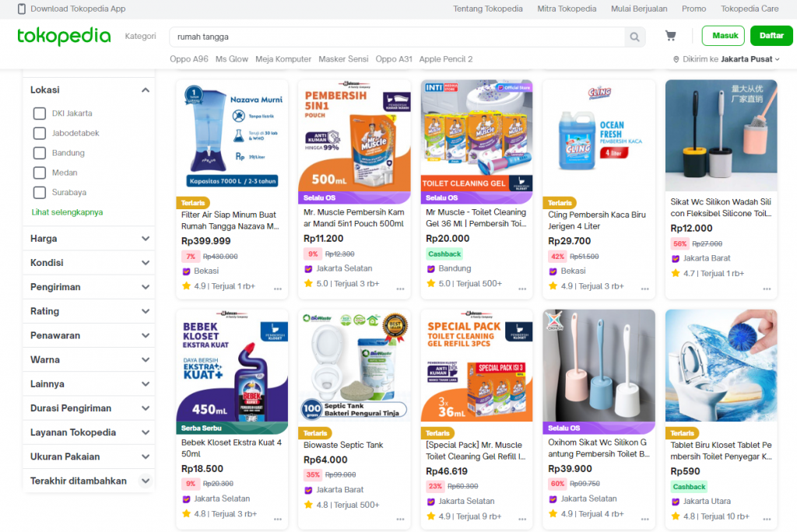Expand the Warna color filter
The image size is (797, 532).
coord(89,360)
